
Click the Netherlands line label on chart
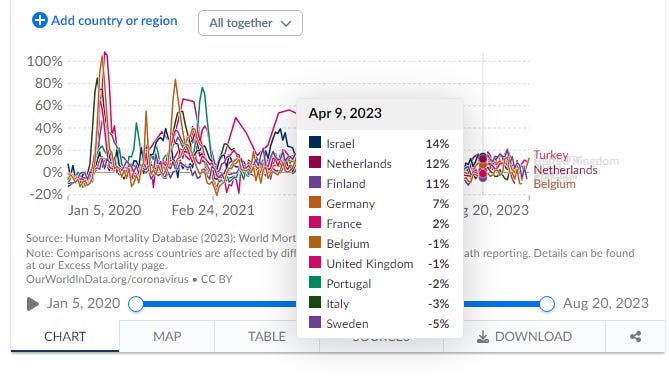tap(565, 170)
